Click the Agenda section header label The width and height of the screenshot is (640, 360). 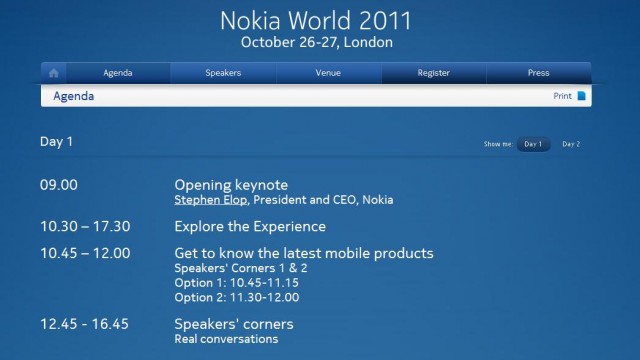point(73,96)
